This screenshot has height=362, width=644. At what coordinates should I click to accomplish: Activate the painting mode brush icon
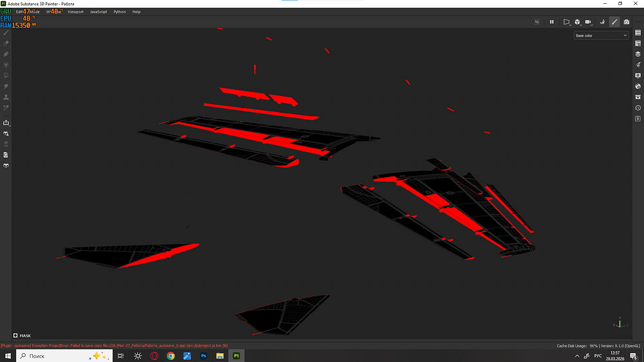coord(614,22)
